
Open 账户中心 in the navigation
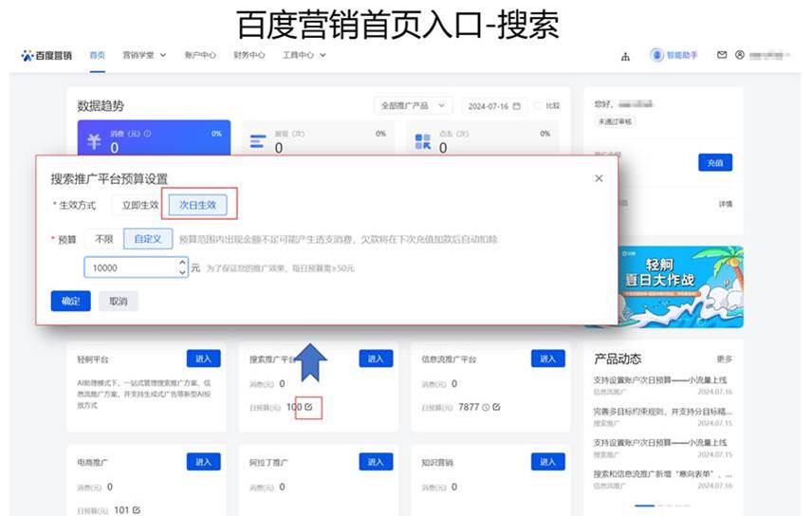(x=200, y=55)
